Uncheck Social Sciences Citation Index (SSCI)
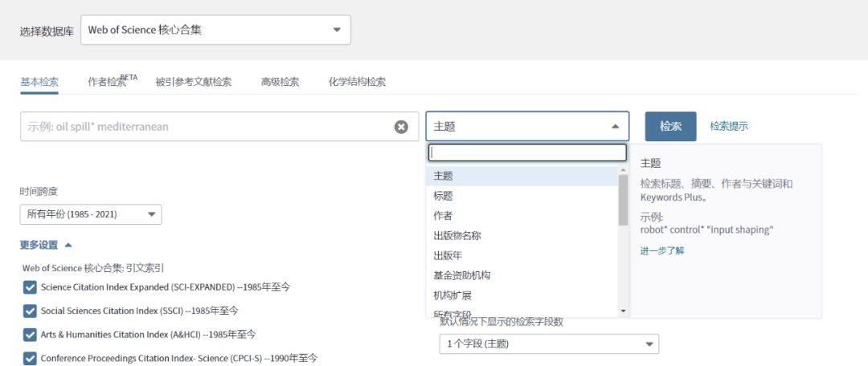 [30, 311]
